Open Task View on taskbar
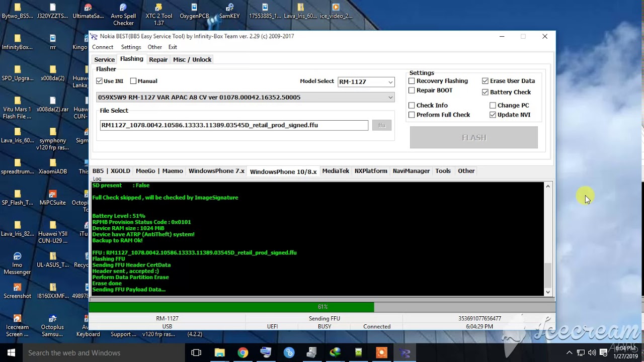Viewport: 644px width, 362px height. point(196,352)
